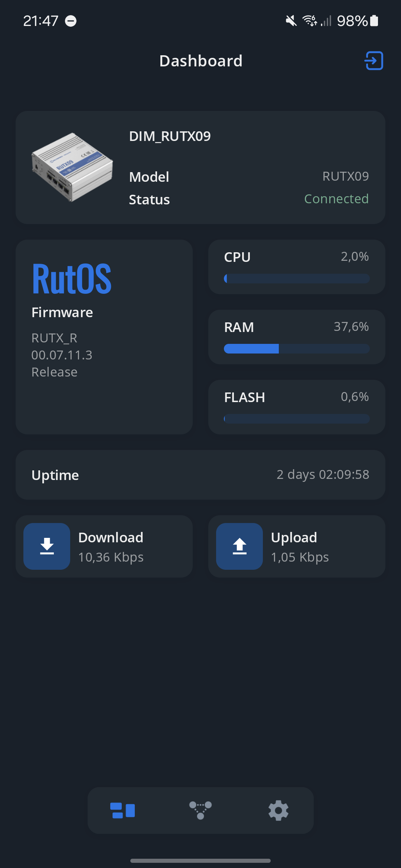Open the Dashboard tab in bottom navigation
The width and height of the screenshot is (401, 868).
123,811
